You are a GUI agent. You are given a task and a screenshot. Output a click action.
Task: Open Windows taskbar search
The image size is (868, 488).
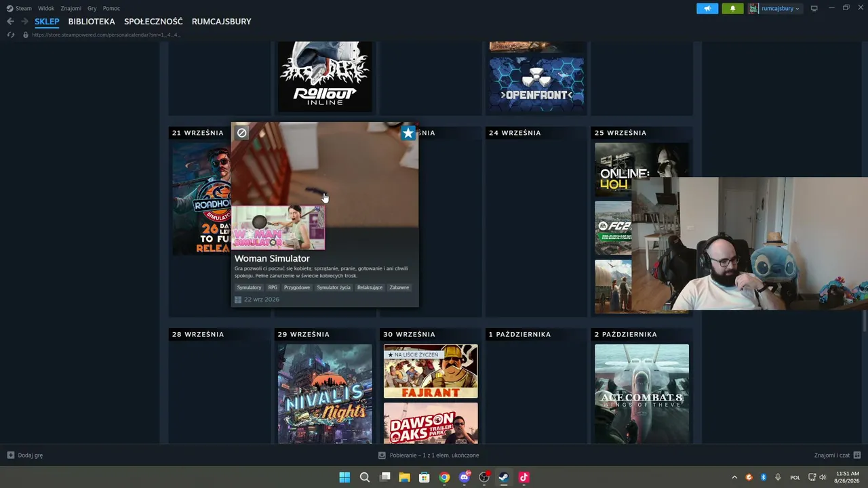click(x=365, y=477)
